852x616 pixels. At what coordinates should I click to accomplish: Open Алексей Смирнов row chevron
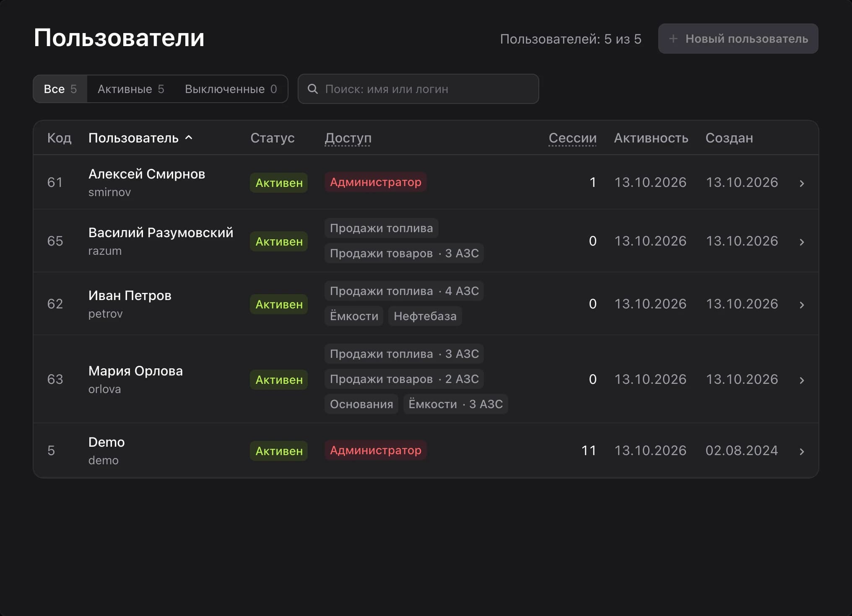(x=802, y=183)
